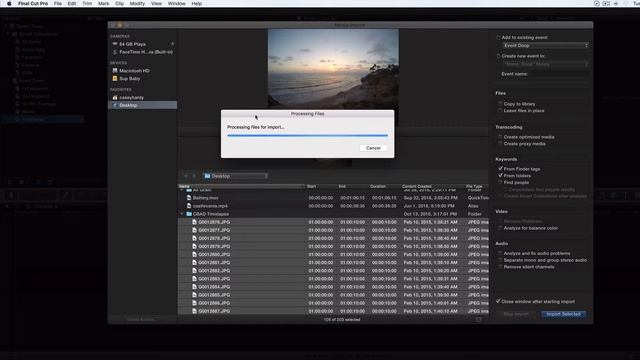The width and height of the screenshot is (640, 360).
Task: Collapse the CBAD Timelapse folder
Action: click(182, 214)
